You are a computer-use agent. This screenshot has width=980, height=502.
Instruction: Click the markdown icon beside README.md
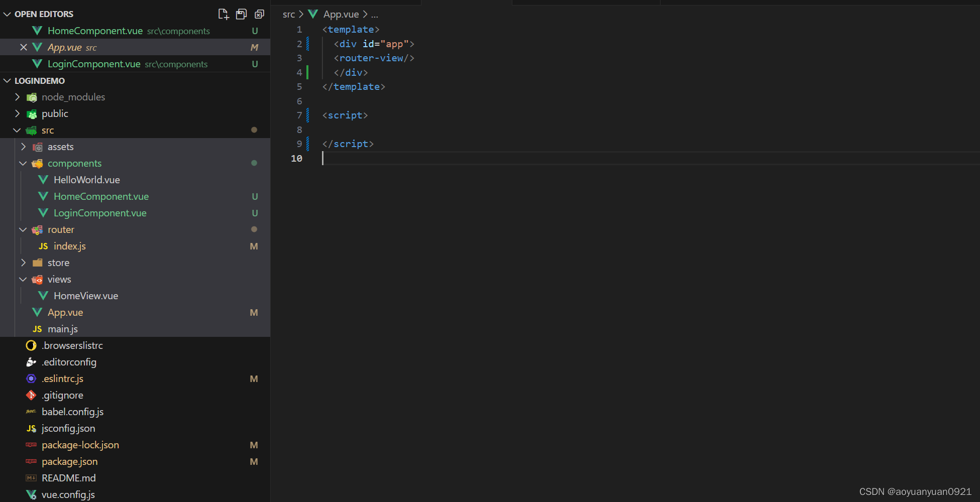click(31, 478)
